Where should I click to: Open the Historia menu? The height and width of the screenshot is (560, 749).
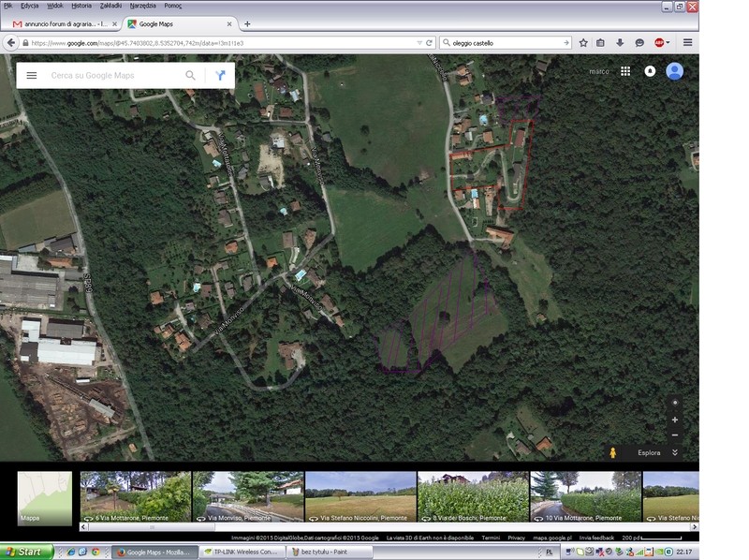click(x=81, y=6)
